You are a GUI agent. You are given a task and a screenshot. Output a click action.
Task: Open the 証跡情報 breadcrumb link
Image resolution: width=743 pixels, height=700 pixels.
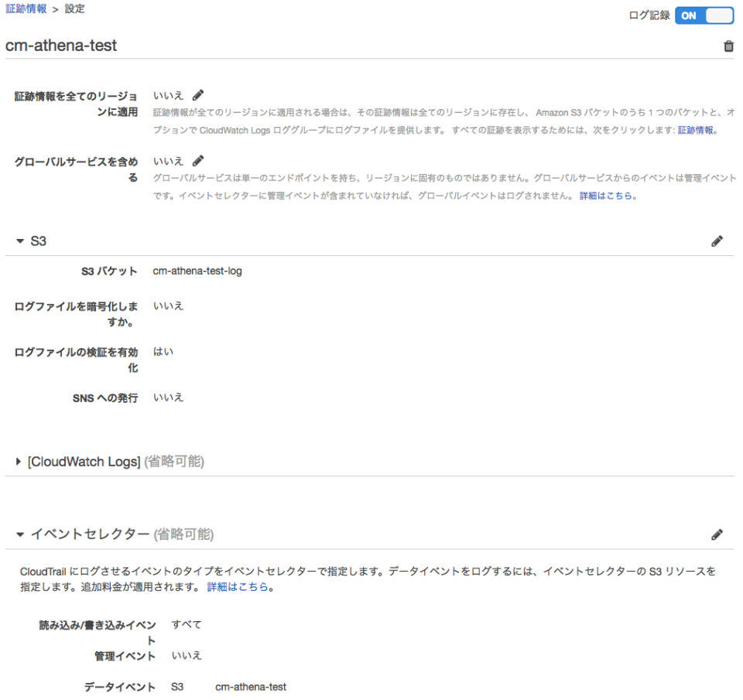[x=25, y=9]
